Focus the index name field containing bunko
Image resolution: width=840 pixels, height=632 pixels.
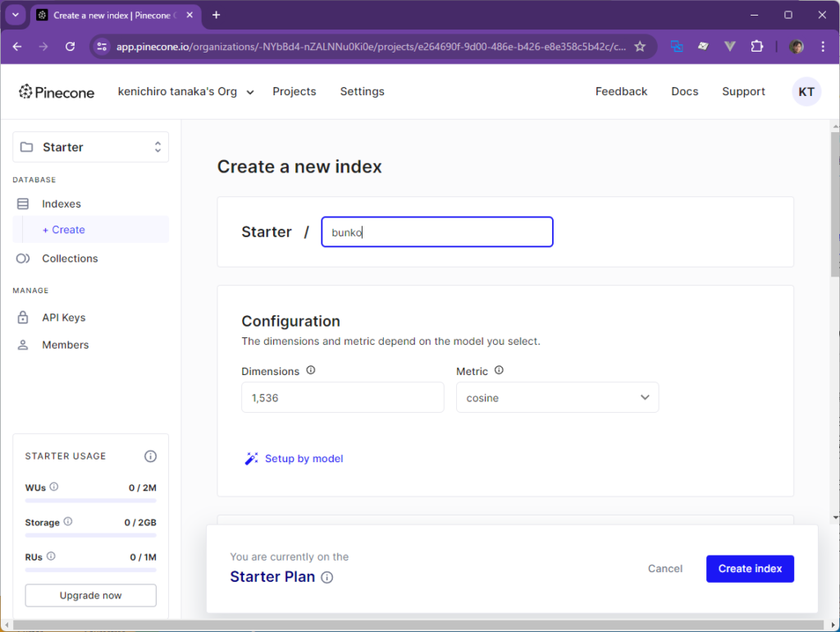click(437, 231)
